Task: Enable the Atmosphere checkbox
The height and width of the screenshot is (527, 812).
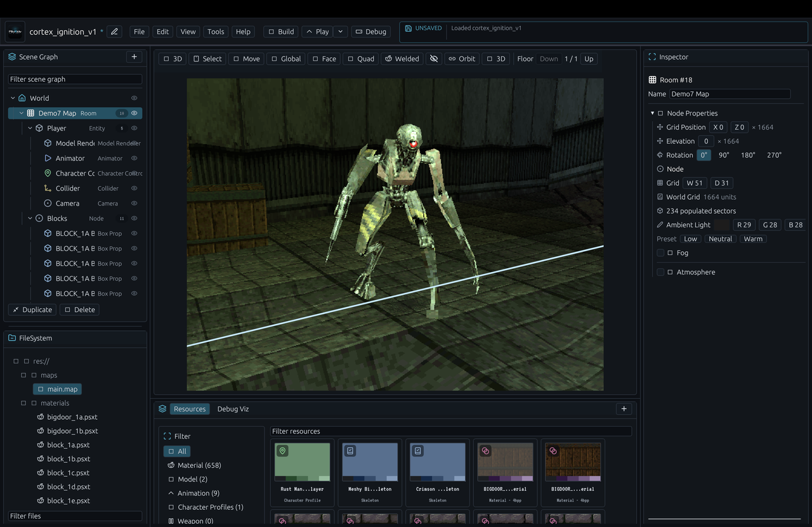Action: pos(660,272)
